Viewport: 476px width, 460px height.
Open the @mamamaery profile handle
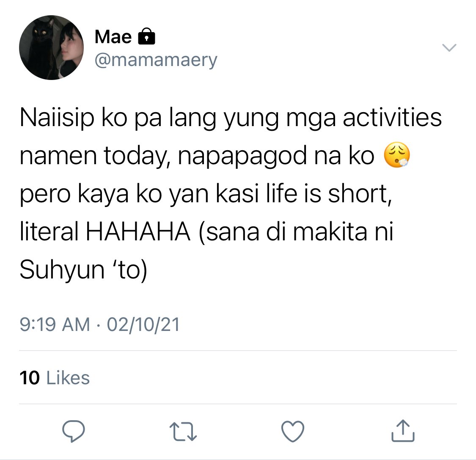click(156, 60)
